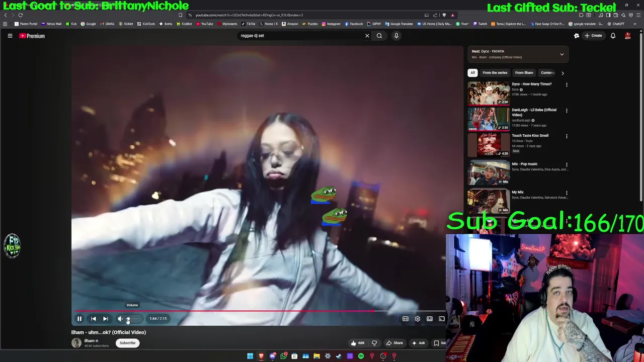This screenshot has width=644, height=362.
Task: Like the video with 68K likes
Action: (358, 343)
